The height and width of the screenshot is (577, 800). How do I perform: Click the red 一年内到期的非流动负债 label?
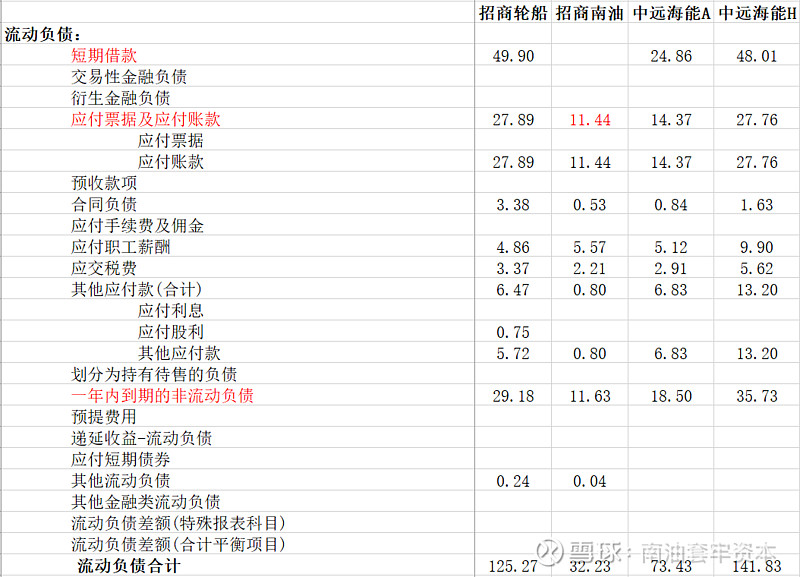(162, 396)
